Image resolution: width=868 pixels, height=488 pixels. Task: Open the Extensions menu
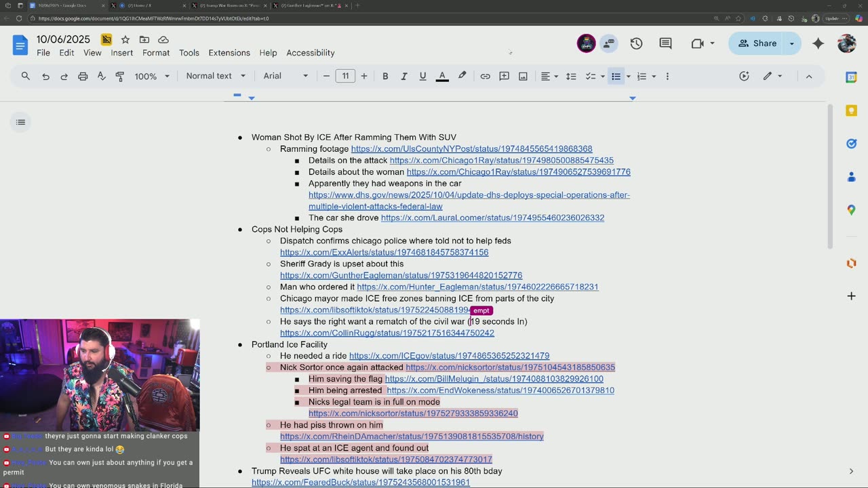229,53
